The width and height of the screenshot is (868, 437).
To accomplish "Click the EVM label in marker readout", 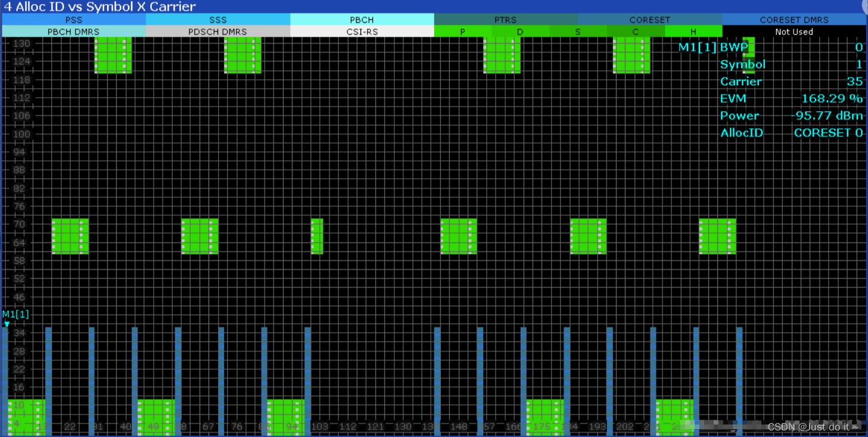I will coord(733,98).
